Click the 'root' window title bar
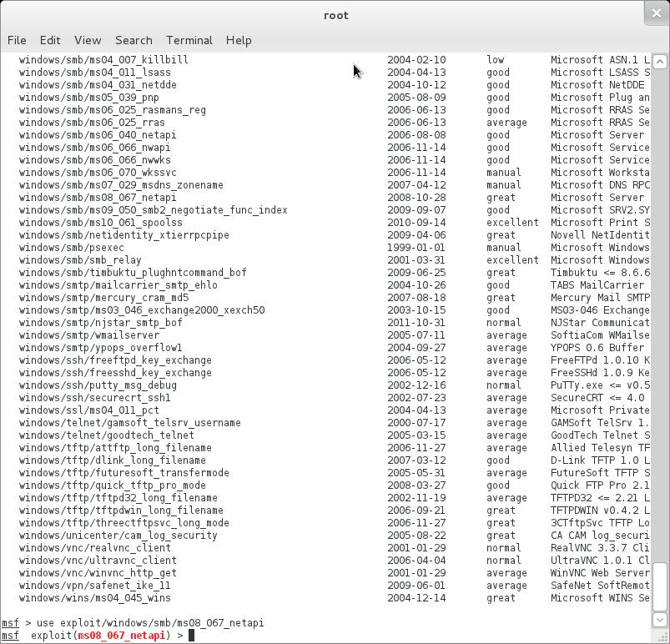The image size is (670, 644). click(335, 15)
